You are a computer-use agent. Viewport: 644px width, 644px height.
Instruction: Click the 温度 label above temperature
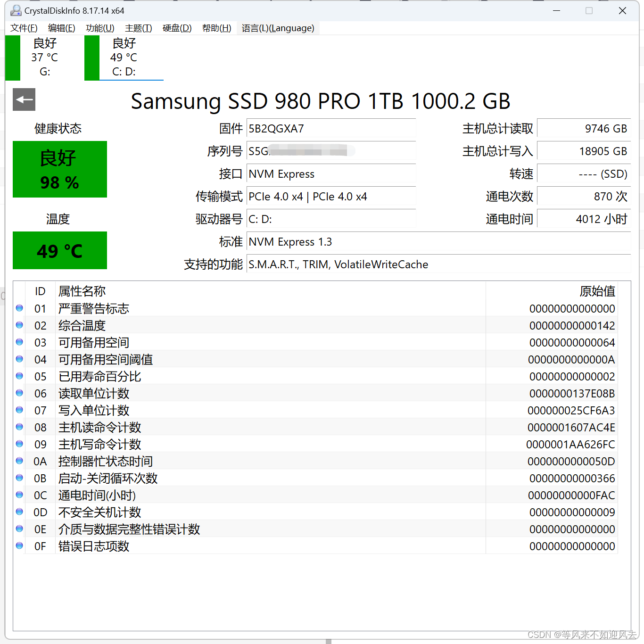(x=58, y=219)
